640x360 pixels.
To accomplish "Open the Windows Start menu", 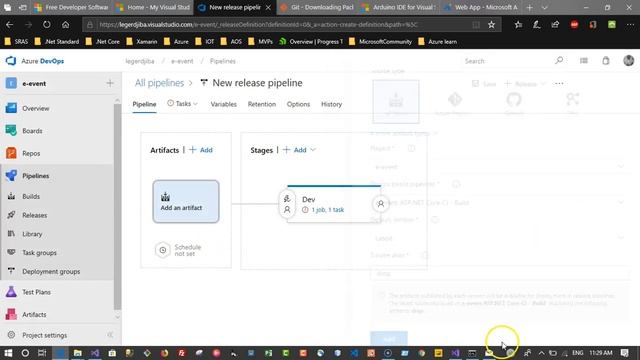I will coord(8,353).
